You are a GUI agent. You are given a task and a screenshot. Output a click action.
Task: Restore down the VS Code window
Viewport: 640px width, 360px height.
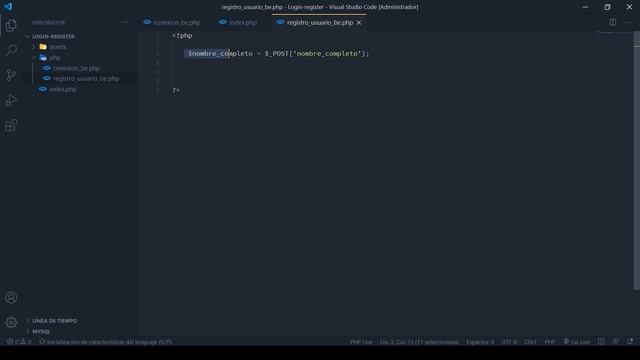[x=607, y=7]
